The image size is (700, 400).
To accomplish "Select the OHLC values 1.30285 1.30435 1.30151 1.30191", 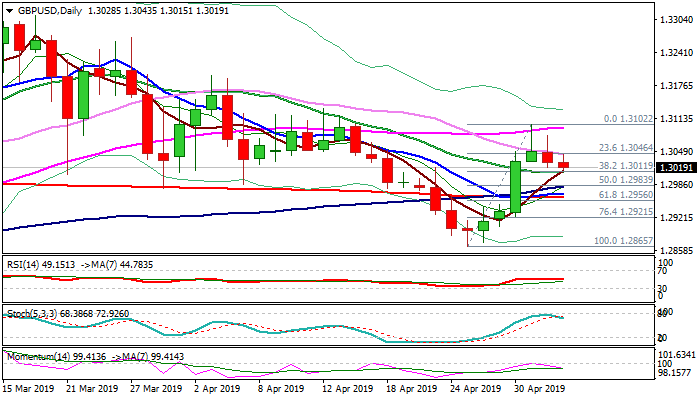I will [x=158, y=11].
